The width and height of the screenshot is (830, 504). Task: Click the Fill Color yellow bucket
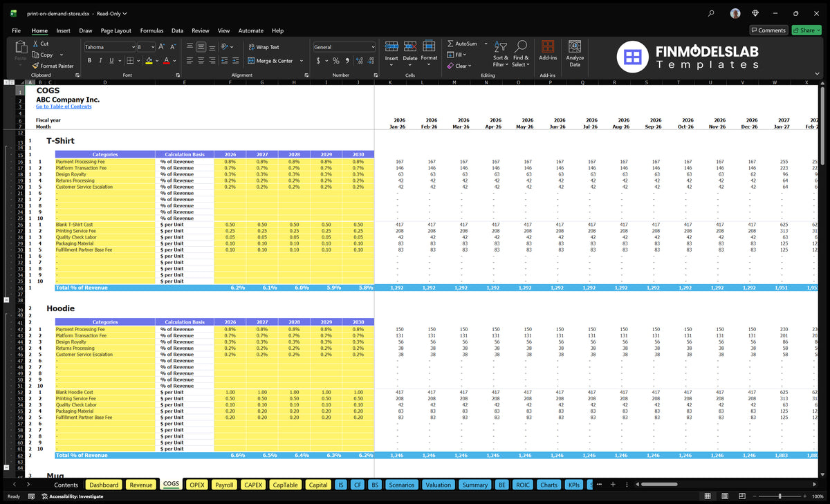click(x=149, y=61)
